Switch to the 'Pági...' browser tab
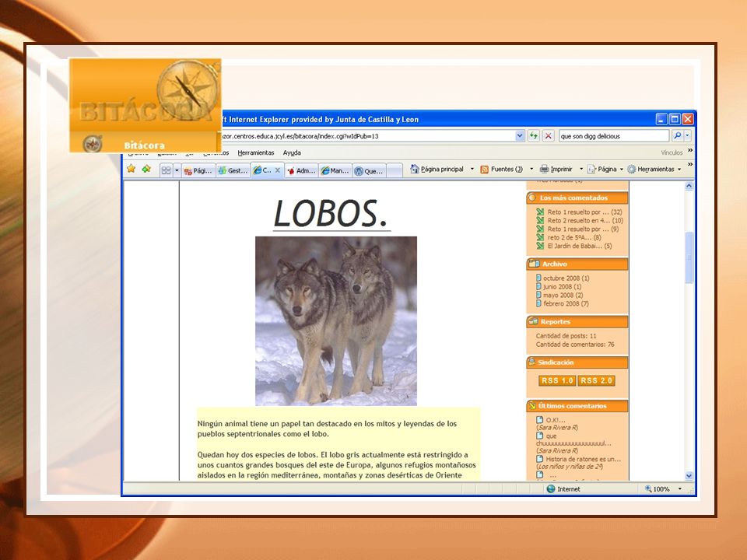This screenshot has width=747, height=560. [x=198, y=170]
